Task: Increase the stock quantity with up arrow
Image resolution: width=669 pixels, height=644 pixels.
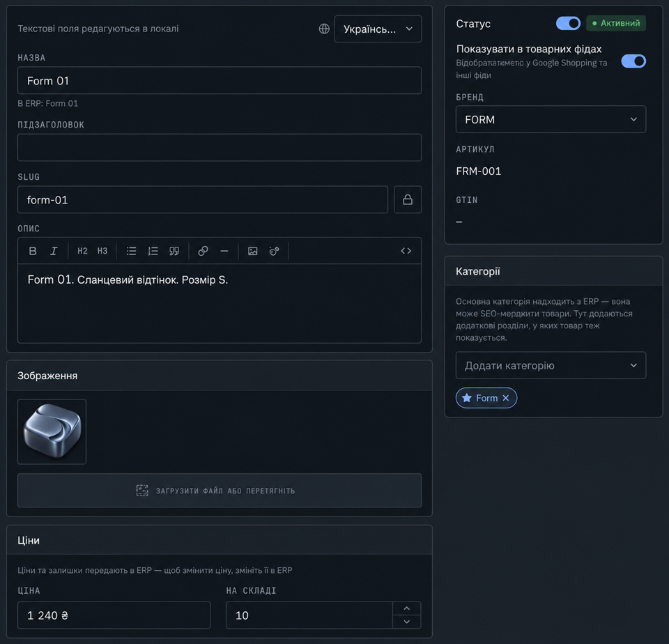Action: click(x=406, y=608)
